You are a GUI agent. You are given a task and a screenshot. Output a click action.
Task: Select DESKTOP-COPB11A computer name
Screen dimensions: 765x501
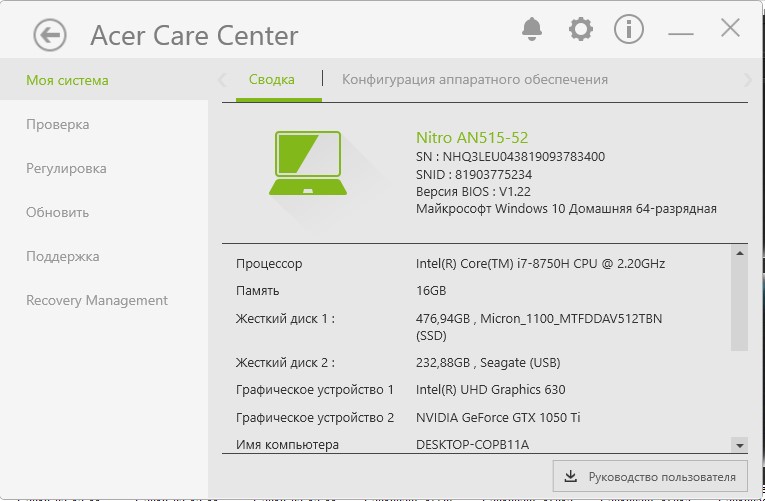click(x=472, y=445)
